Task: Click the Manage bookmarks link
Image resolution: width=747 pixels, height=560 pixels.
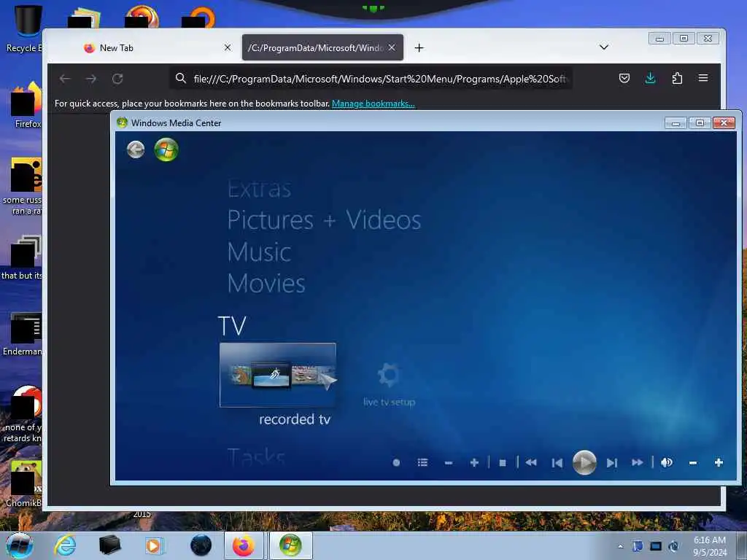Action: [x=373, y=104]
